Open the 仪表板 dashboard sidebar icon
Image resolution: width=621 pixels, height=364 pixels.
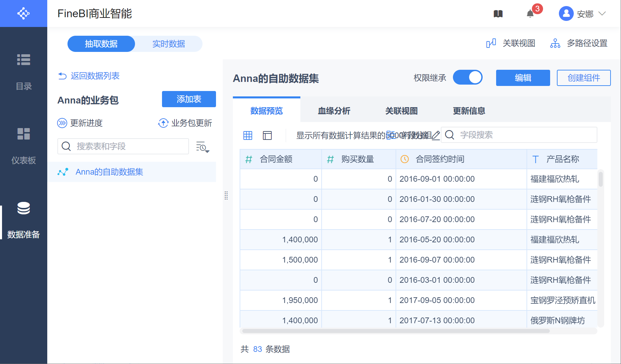(x=24, y=134)
